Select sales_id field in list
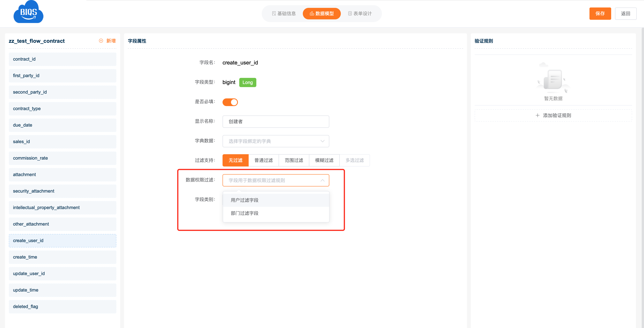Image resolution: width=644 pixels, height=328 pixels. 63,141
